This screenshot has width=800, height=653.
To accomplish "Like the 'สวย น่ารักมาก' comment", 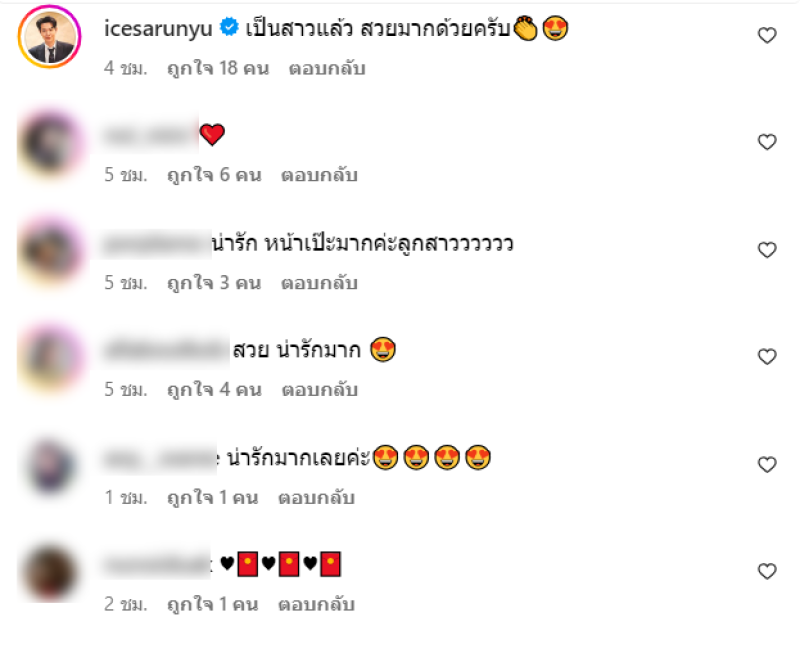I will tap(767, 356).
